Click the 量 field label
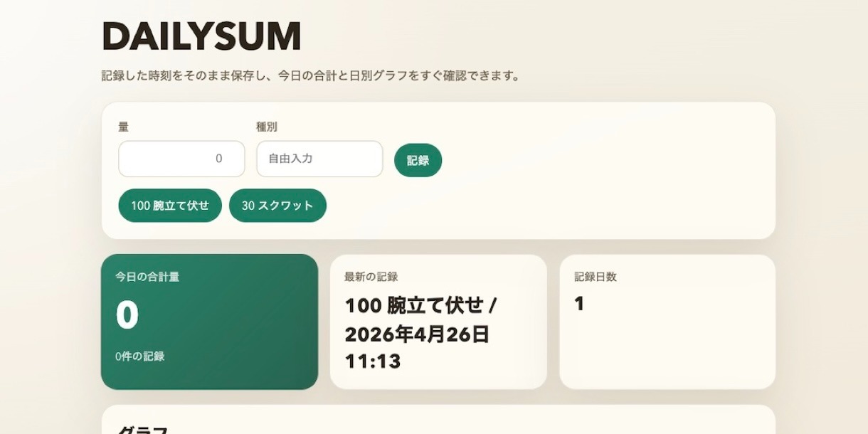 coord(123,127)
